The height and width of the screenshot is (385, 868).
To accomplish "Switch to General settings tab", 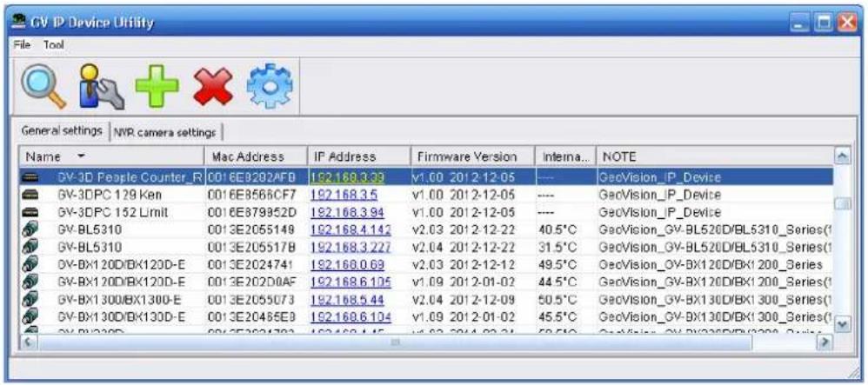I will [x=62, y=131].
